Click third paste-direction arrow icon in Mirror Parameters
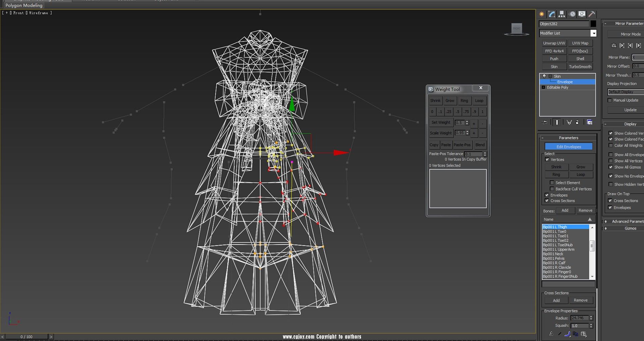The width and height of the screenshot is (644, 341). click(638, 46)
